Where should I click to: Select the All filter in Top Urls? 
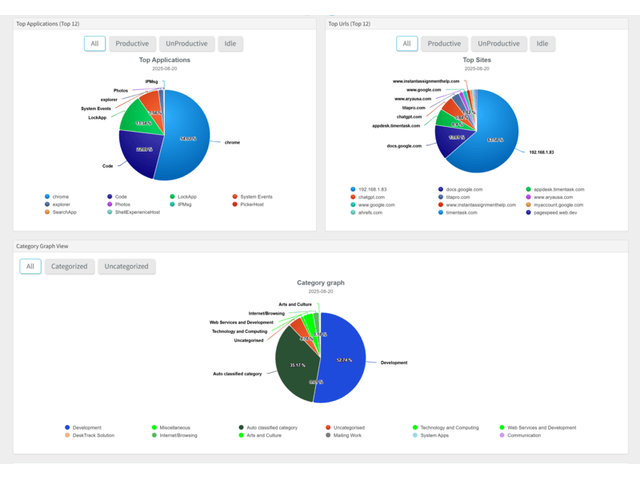tap(406, 44)
